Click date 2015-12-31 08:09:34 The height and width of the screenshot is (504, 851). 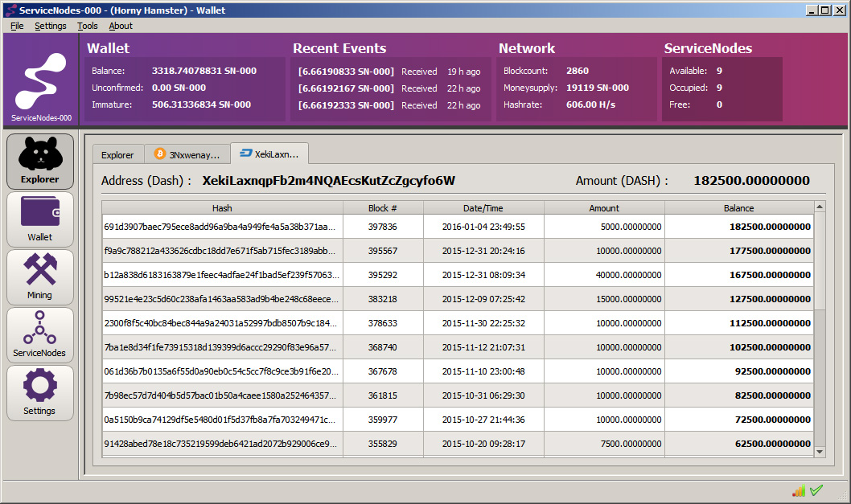click(x=483, y=275)
